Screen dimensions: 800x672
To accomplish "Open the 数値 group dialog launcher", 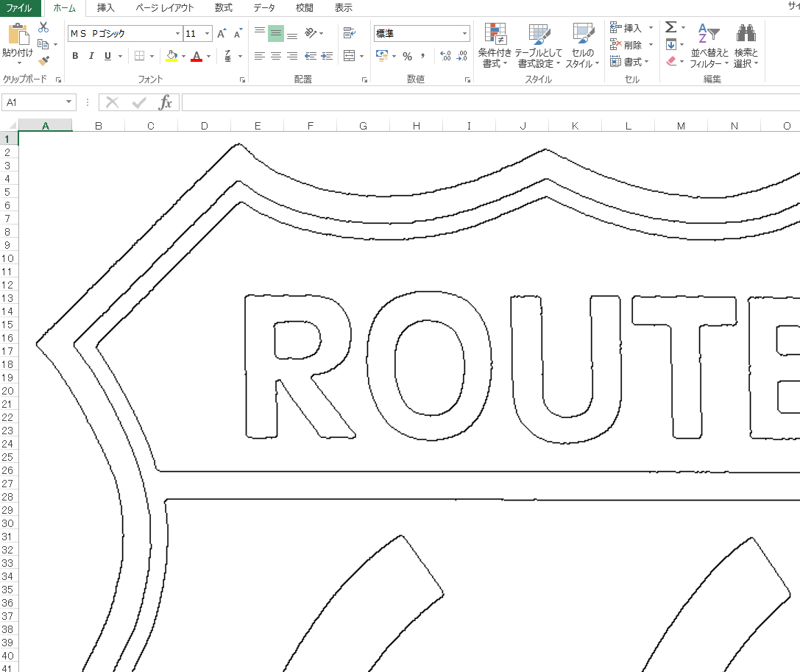I will tap(467, 79).
